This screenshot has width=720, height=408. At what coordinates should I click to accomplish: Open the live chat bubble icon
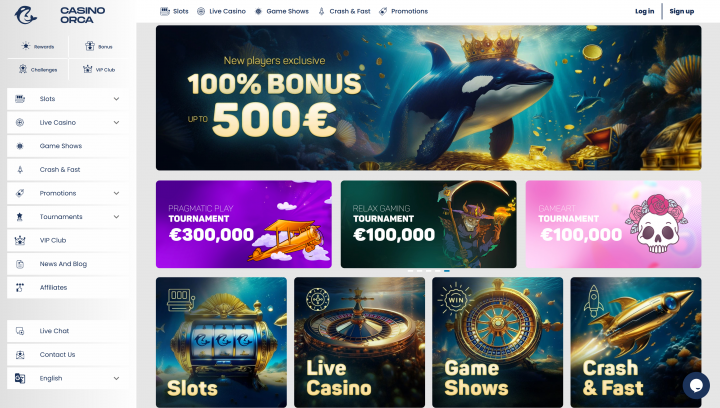coord(696,385)
